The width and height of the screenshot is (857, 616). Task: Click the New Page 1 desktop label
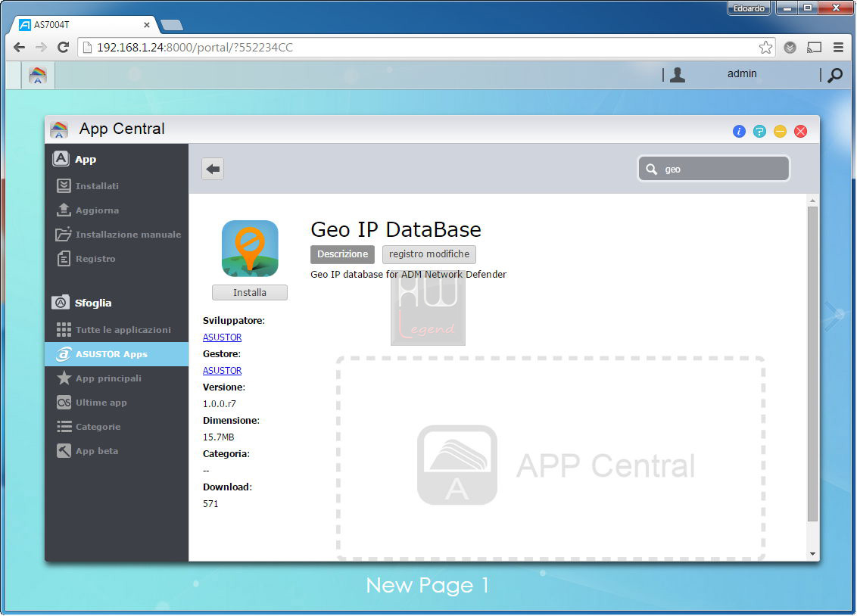coord(428,586)
